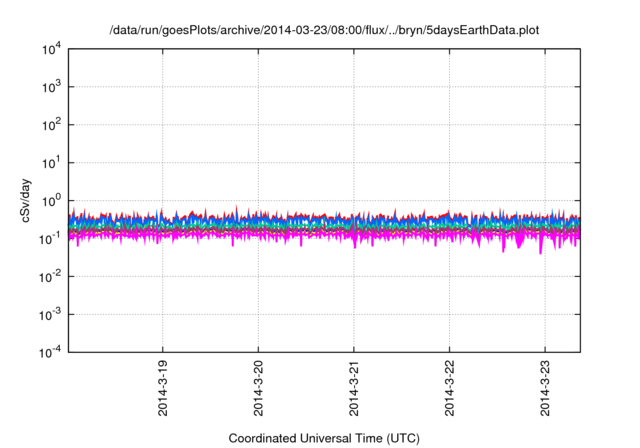Click the 10^-4 y-axis tick label
Screen dimensions: 640x448
click(50, 352)
